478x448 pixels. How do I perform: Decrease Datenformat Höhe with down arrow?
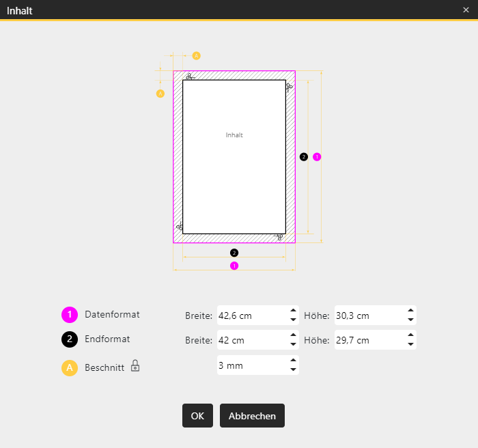tap(410, 320)
